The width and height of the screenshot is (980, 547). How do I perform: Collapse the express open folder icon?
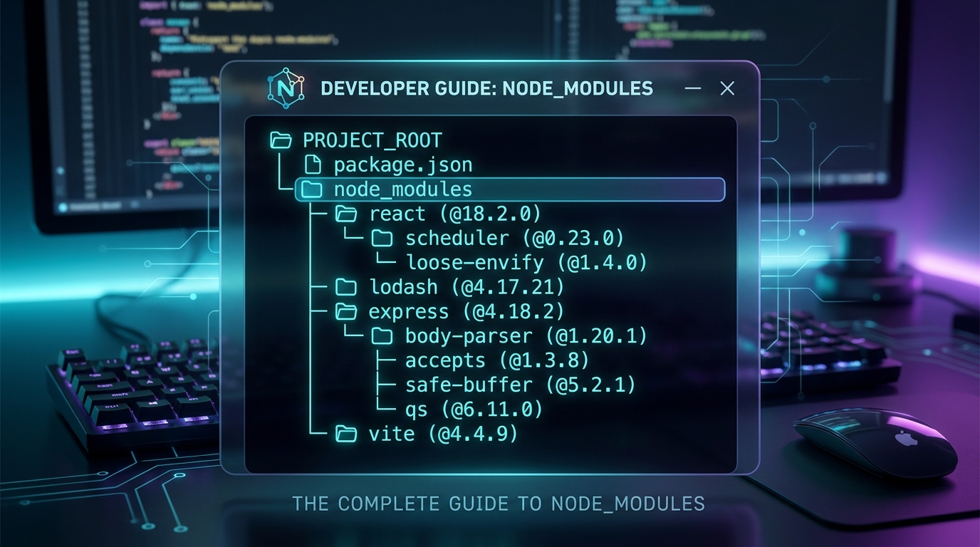346,311
